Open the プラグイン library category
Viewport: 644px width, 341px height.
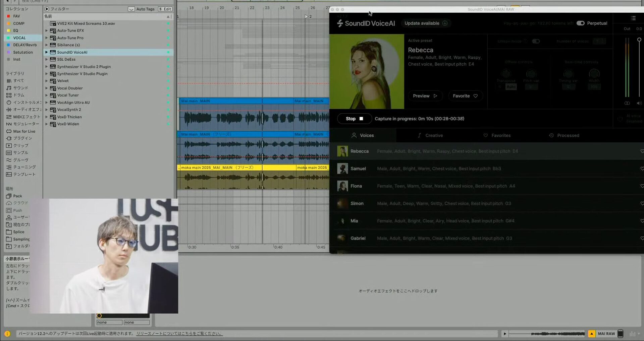click(19, 138)
